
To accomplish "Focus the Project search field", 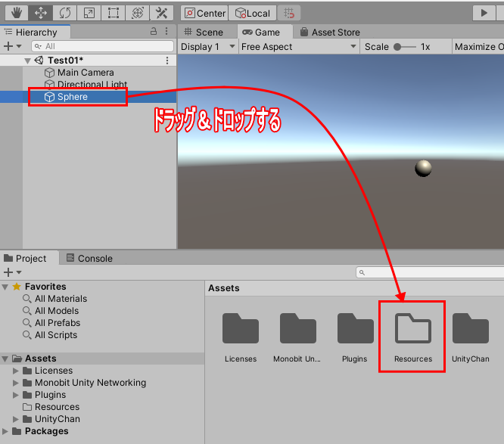I will tap(430, 272).
